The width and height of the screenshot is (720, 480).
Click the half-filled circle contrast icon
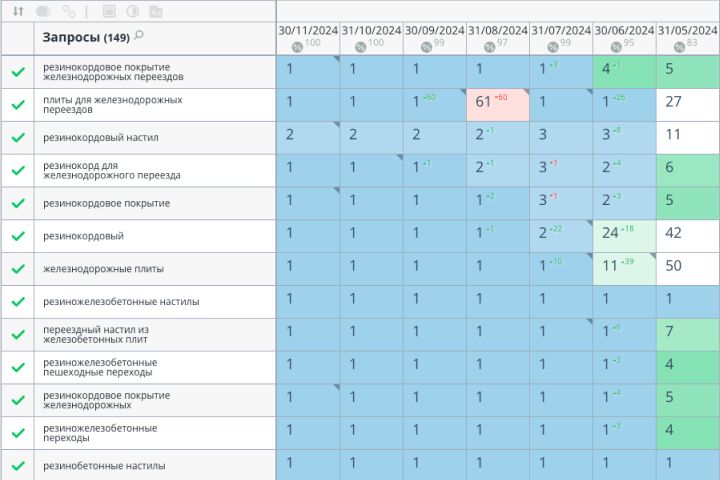coord(133,11)
